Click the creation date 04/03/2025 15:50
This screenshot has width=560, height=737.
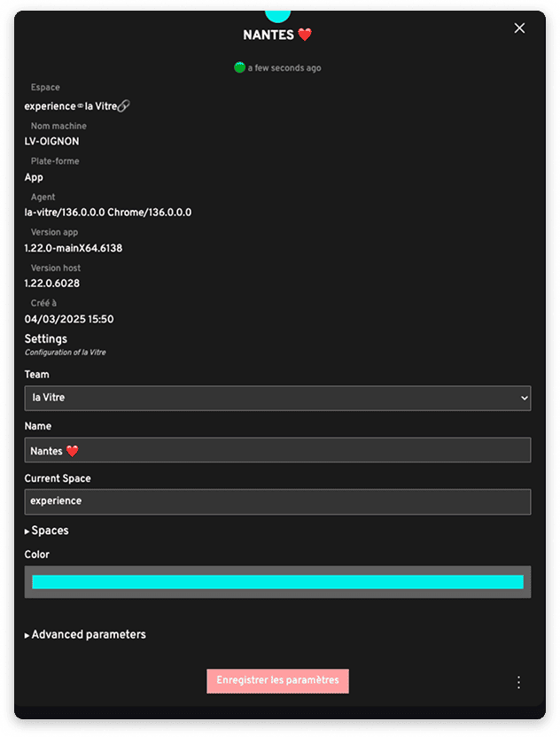point(69,319)
